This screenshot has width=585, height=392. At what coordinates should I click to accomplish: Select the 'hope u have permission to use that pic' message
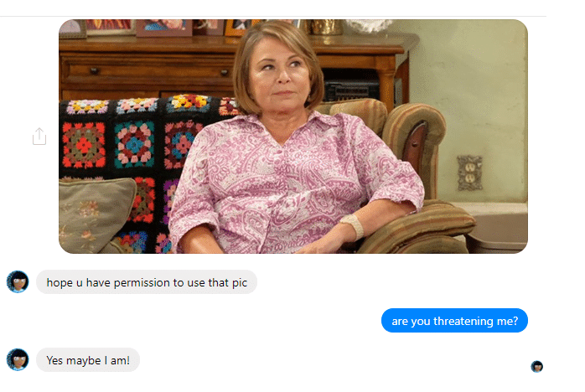(x=147, y=282)
